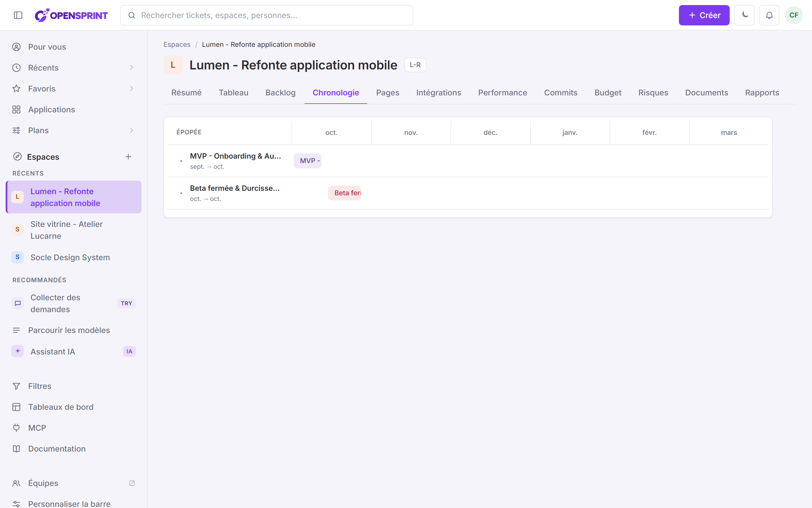Switch to the Backlog tab
Screen dimensions: 812x508
tap(281, 93)
